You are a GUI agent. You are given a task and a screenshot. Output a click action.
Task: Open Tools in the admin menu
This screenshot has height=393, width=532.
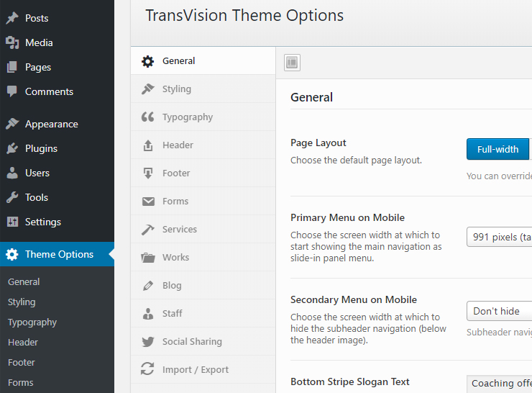(57, 197)
